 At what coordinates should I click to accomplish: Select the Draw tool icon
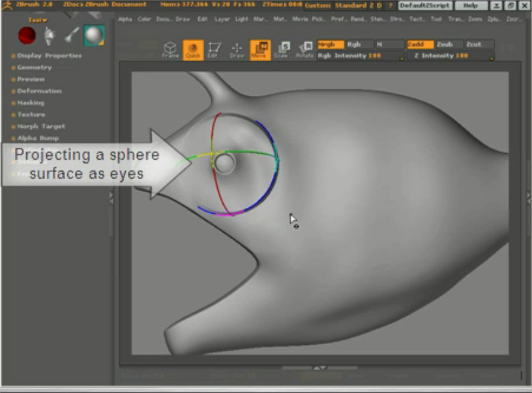pyautogui.click(x=236, y=50)
